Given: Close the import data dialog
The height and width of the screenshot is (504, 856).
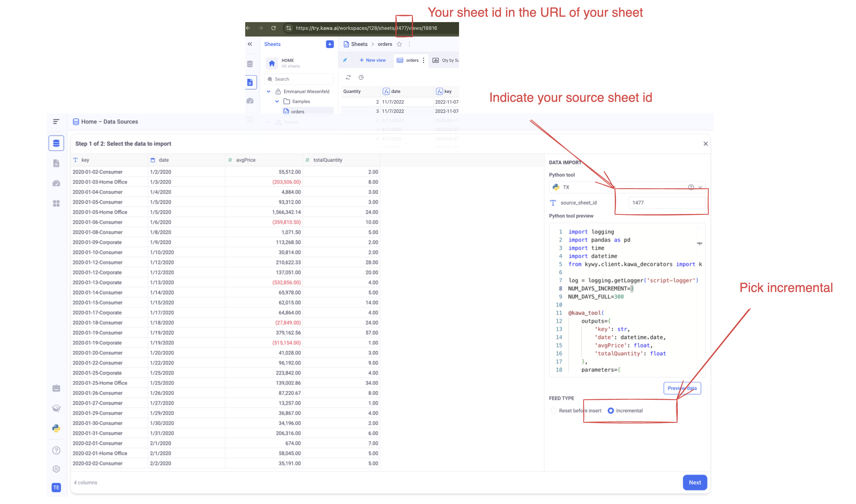Looking at the screenshot, I should coord(705,144).
